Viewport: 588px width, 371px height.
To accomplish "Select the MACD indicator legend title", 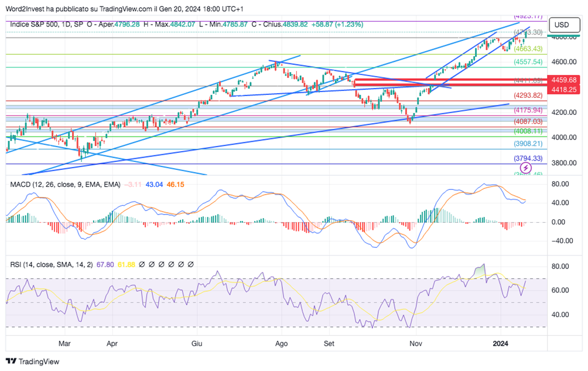I will (x=65, y=185).
